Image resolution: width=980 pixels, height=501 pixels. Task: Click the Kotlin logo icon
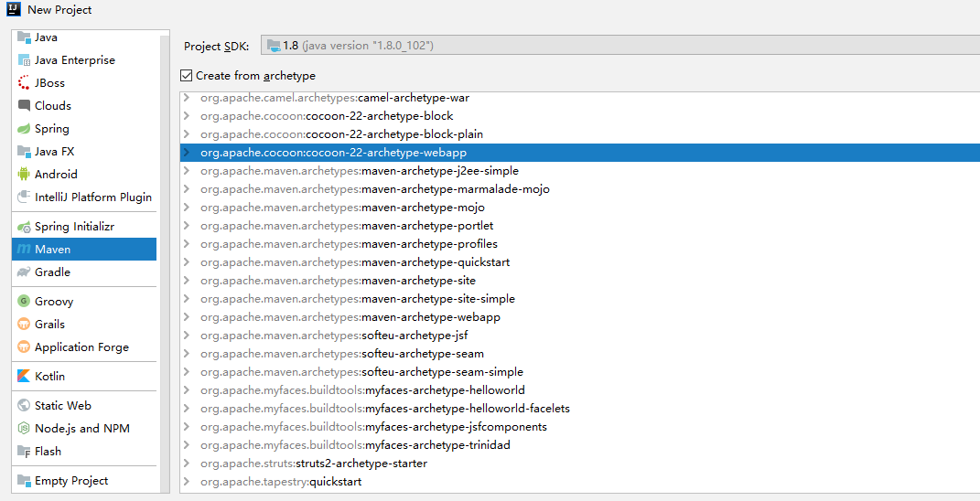[24, 376]
